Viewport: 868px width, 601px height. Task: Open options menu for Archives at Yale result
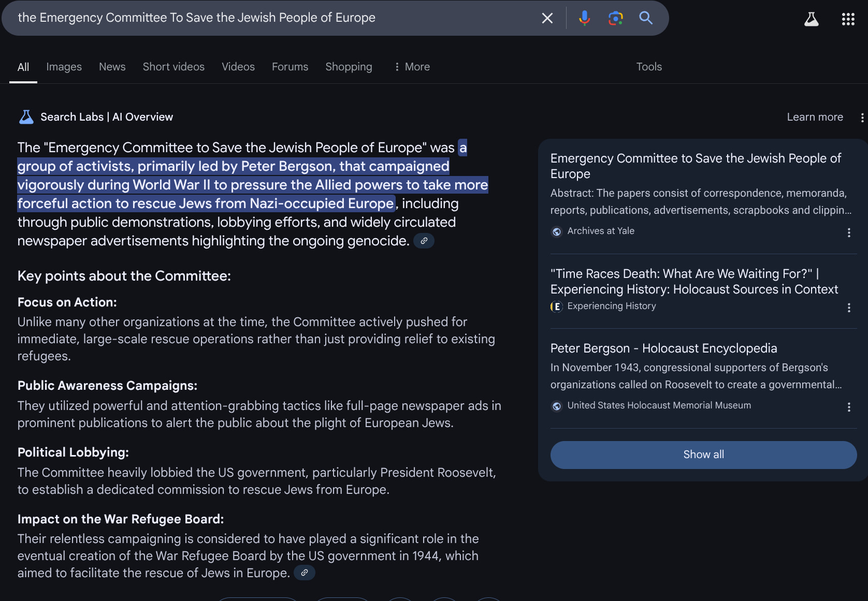click(848, 232)
